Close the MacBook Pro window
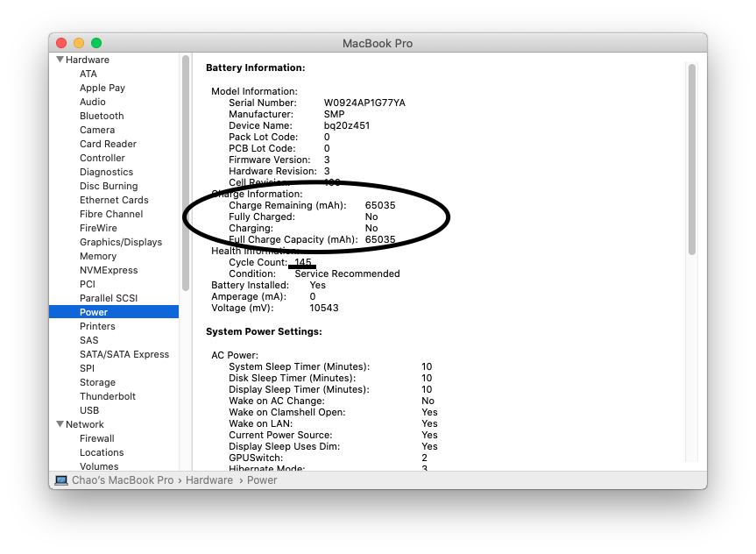The height and width of the screenshot is (554, 756). pos(61,43)
